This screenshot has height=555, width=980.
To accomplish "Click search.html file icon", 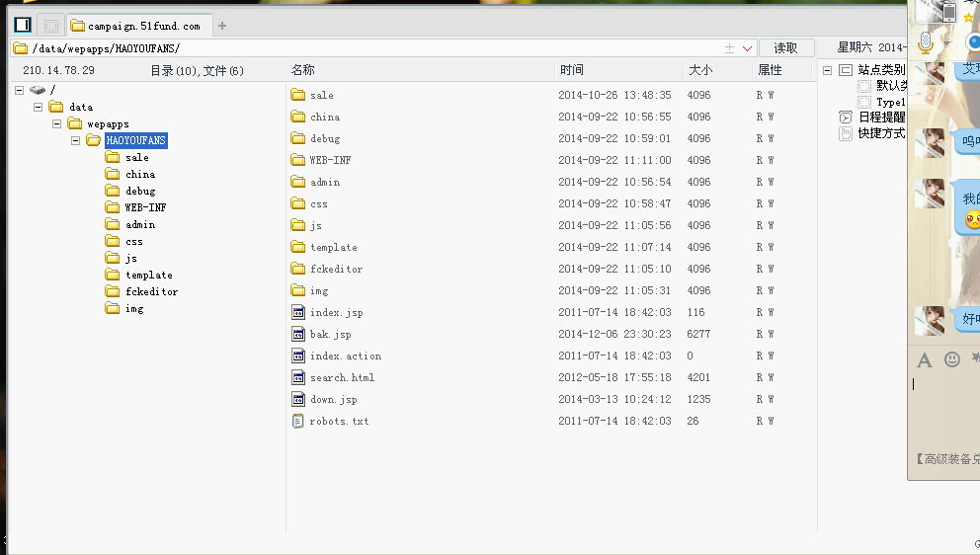I will pyautogui.click(x=298, y=377).
